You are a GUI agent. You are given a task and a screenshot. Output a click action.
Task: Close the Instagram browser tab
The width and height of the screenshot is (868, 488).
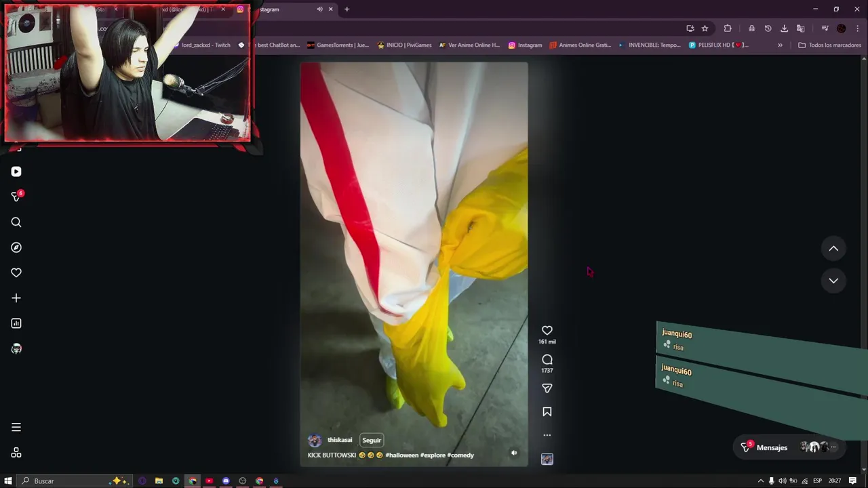point(331,9)
